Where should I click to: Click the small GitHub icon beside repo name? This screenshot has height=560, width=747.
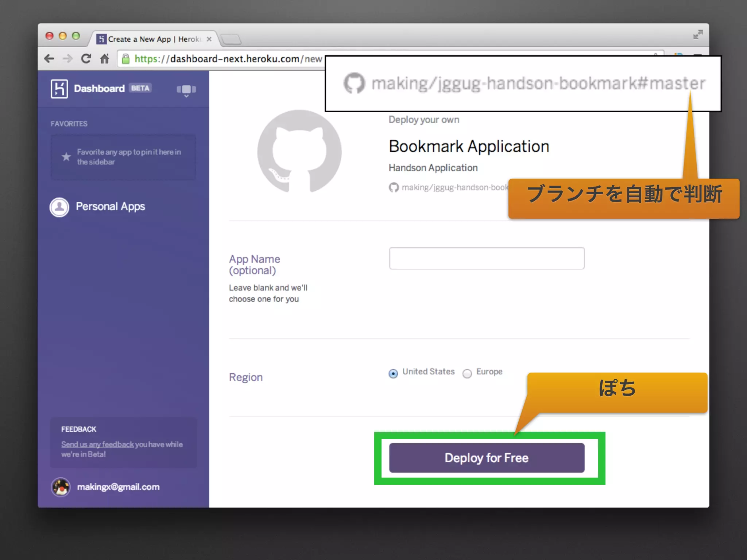pos(394,187)
